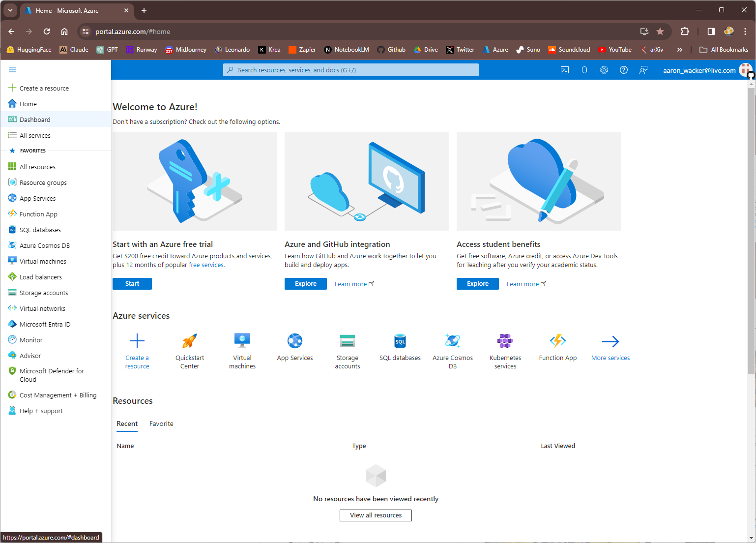Click Start for Azure free trial
The image size is (756, 543).
pyautogui.click(x=132, y=284)
